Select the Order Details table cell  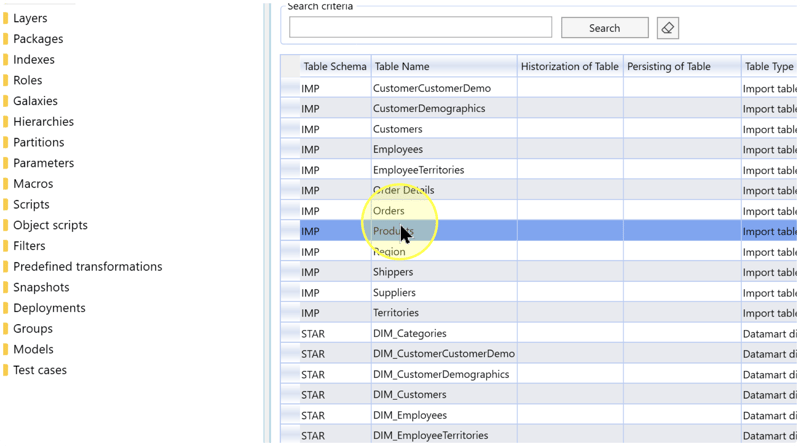pyautogui.click(x=444, y=190)
